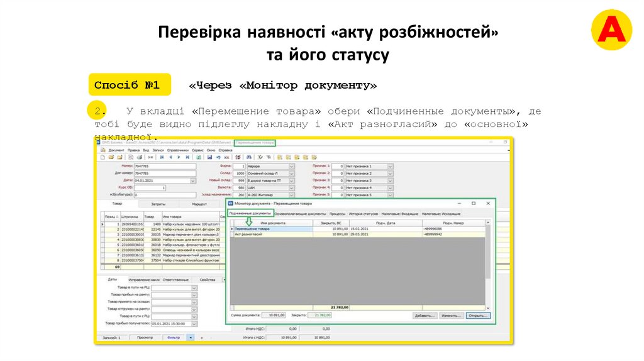Click the Имя документа column header
The height and width of the screenshot is (361, 644).
coord(273,223)
